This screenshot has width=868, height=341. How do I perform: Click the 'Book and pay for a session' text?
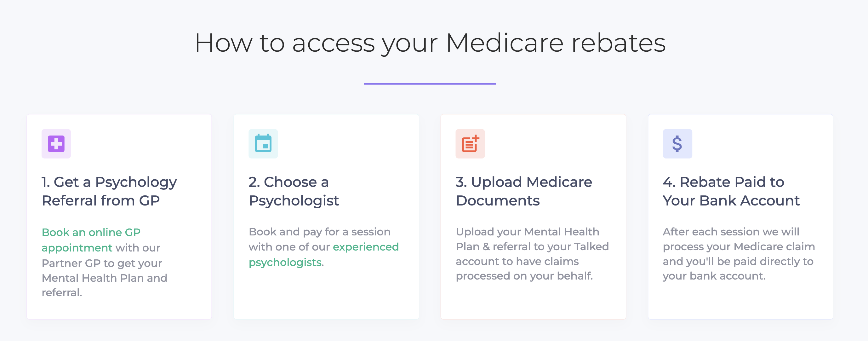coord(319,232)
